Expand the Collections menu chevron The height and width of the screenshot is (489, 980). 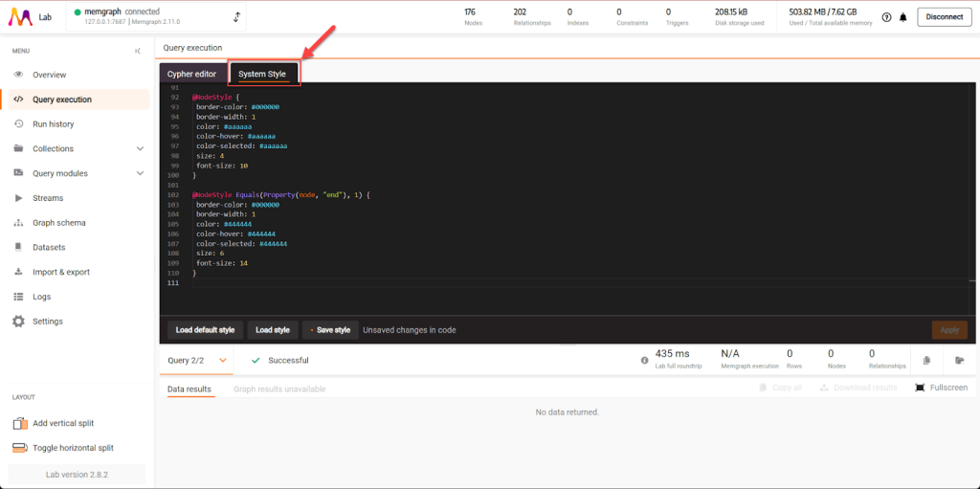click(140, 149)
